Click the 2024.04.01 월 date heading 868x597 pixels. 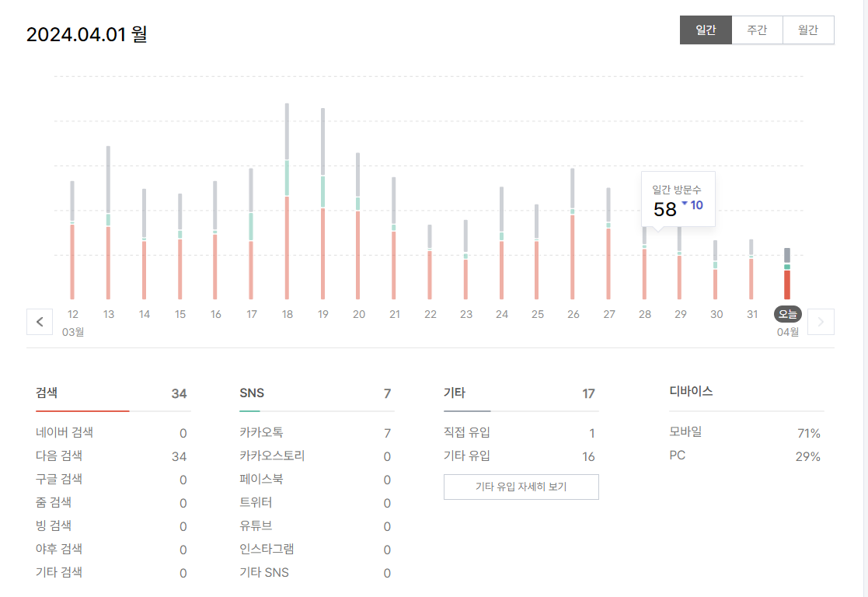coord(87,34)
